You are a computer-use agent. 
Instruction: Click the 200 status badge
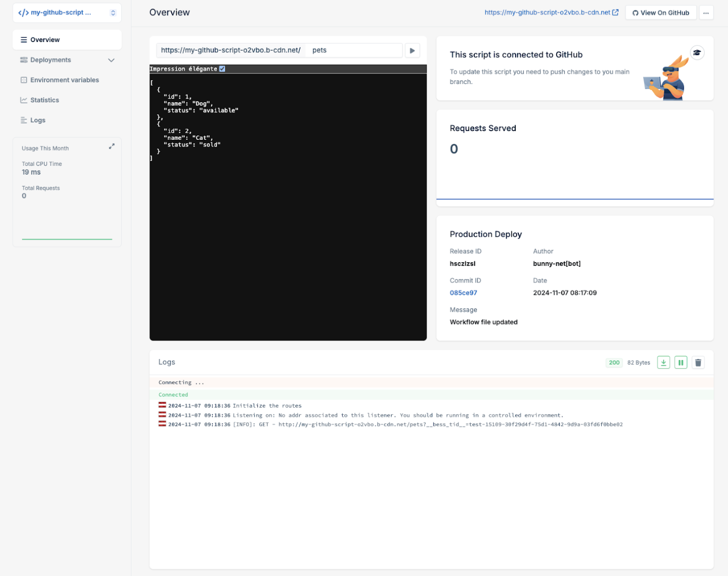614,363
